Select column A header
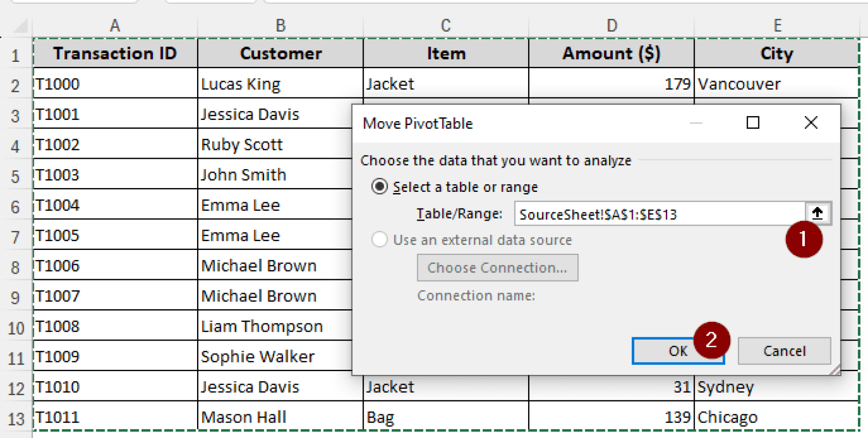The height and width of the screenshot is (438, 868). click(x=115, y=26)
